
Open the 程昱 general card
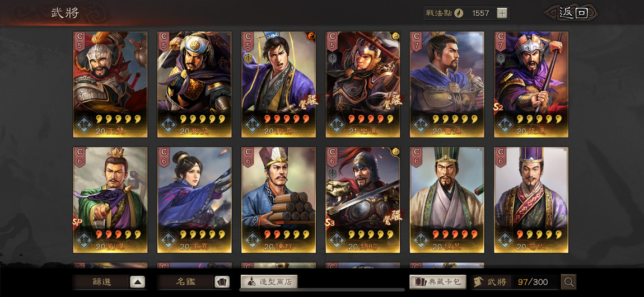click(447, 200)
